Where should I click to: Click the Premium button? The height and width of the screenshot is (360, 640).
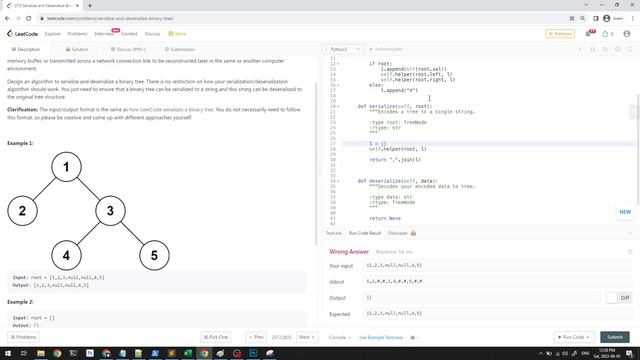pos(560,34)
